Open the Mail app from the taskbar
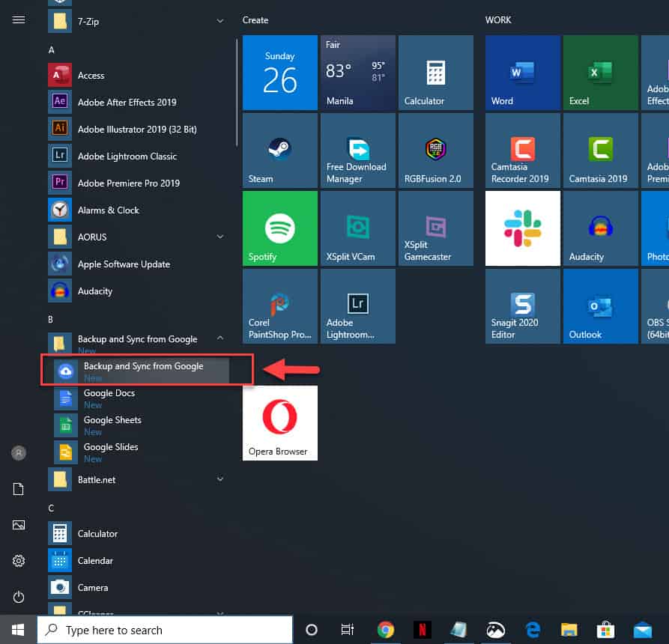The height and width of the screenshot is (644, 669). point(642,630)
